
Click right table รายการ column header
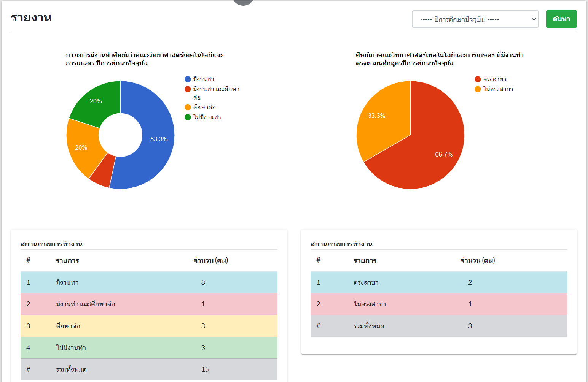(x=365, y=260)
